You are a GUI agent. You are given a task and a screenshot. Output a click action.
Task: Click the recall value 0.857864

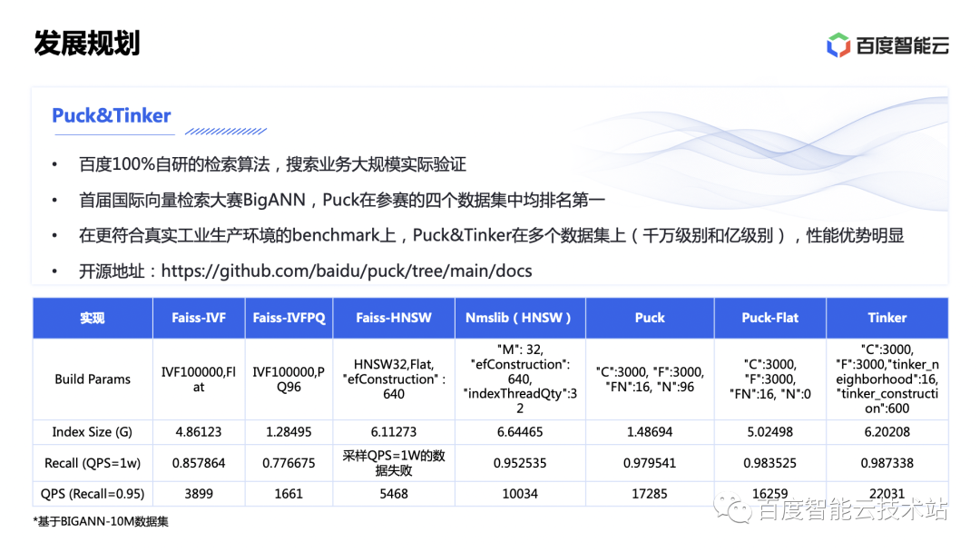point(199,463)
